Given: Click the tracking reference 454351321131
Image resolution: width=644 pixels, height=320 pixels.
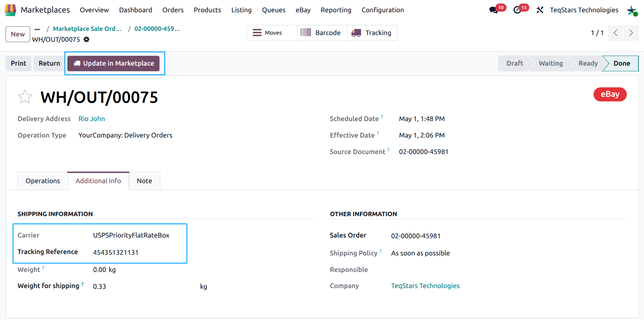Looking at the screenshot, I should tap(116, 253).
